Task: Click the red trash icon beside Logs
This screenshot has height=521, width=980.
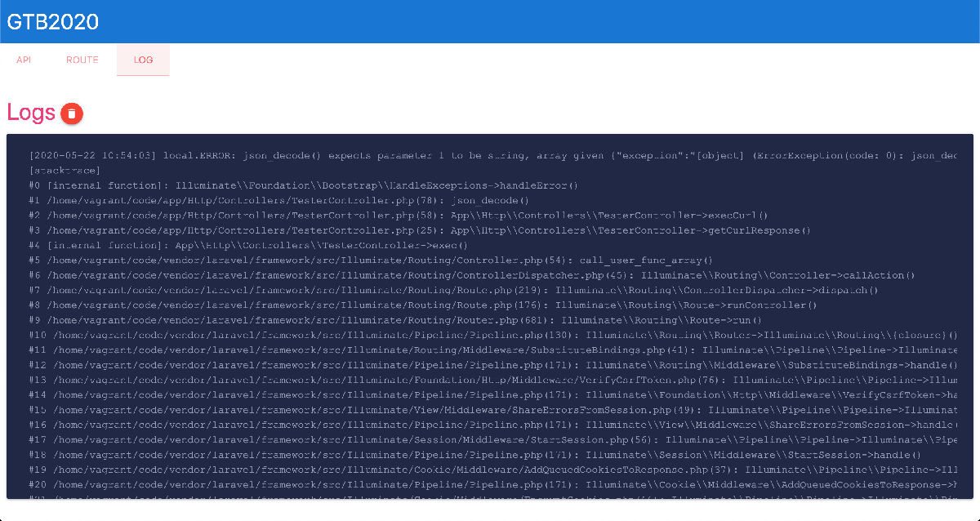Action: [72, 114]
